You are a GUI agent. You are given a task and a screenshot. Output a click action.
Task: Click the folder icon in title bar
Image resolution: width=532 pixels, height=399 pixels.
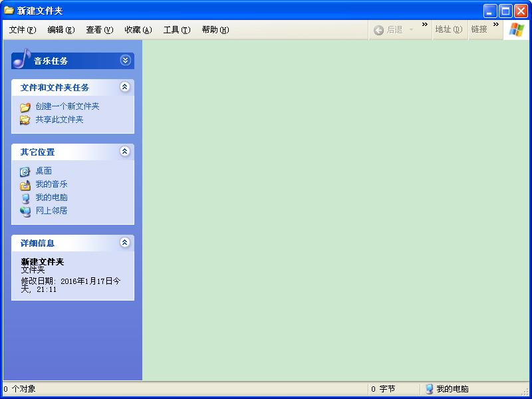tap(9, 10)
